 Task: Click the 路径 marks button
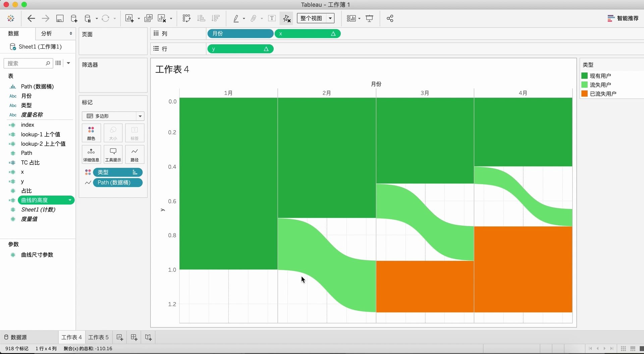135,154
